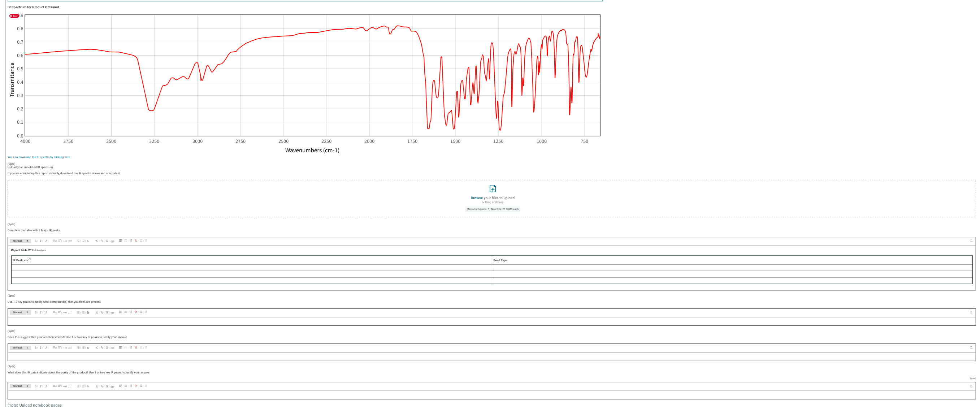
Task: Select the bulleted list icon
Action: click(84, 241)
